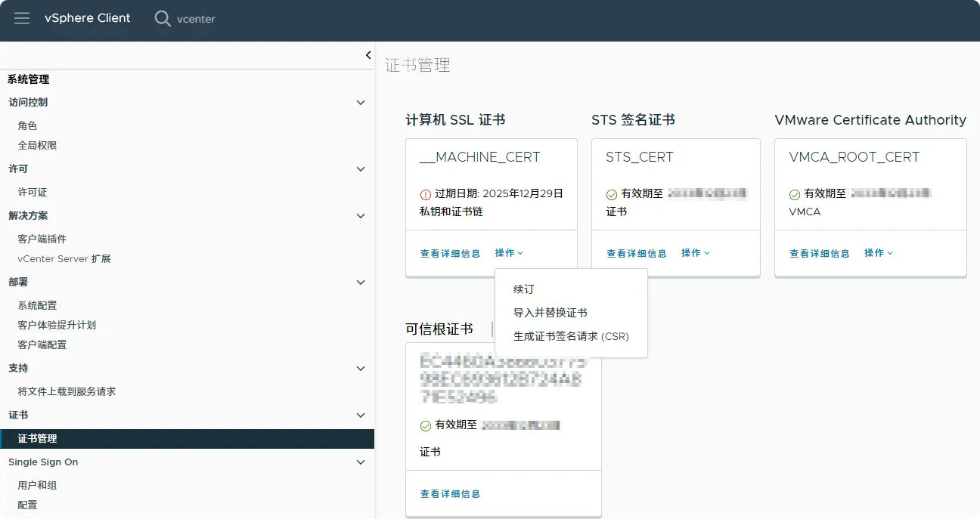This screenshot has width=980, height=519.
Task: Open vCenter Server 扩展 in sidebar
Action: tap(64, 259)
